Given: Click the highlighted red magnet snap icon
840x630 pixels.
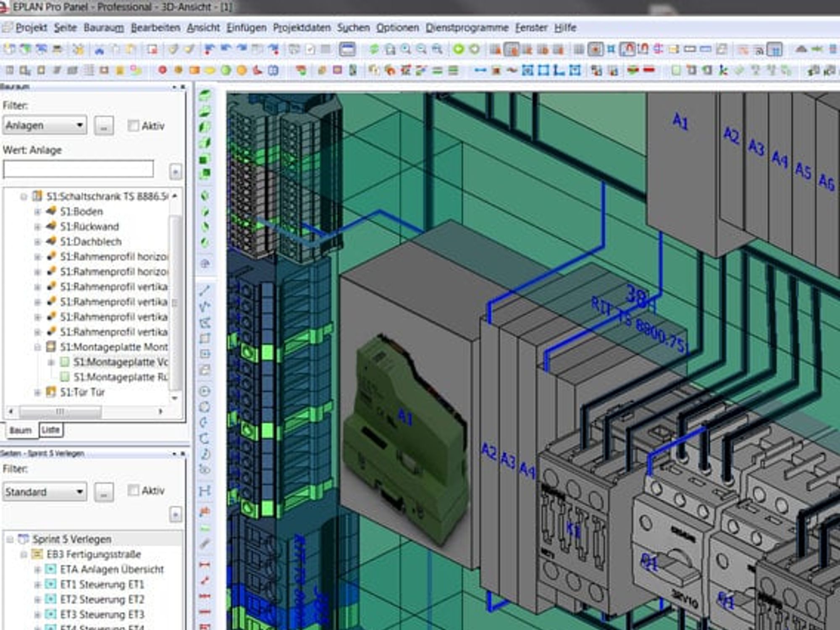Looking at the screenshot, I should click(x=627, y=50).
